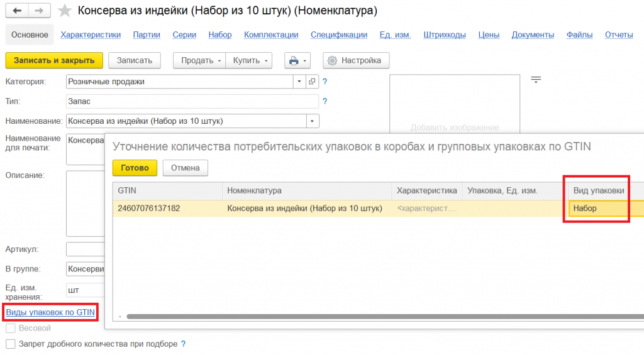Viewport: 644px width, 355px height.
Task: Open the Комплектации tab
Action: [x=271, y=35]
